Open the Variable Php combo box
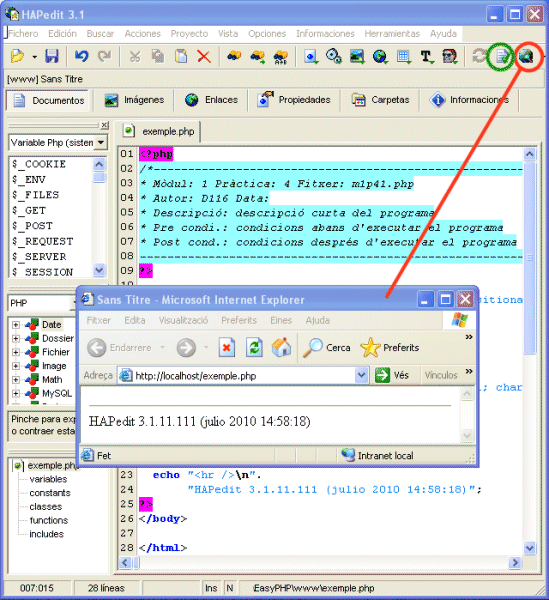549x600 pixels. [101, 143]
